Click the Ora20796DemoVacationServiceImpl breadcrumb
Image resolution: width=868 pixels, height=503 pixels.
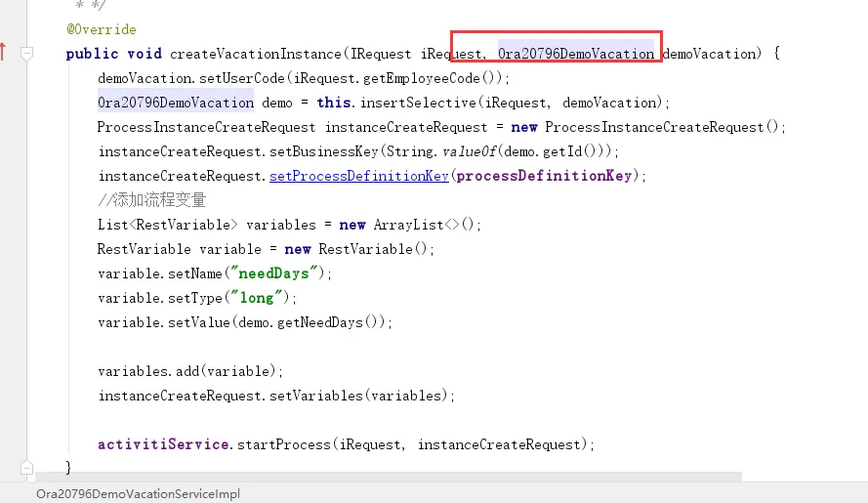[x=139, y=493]
